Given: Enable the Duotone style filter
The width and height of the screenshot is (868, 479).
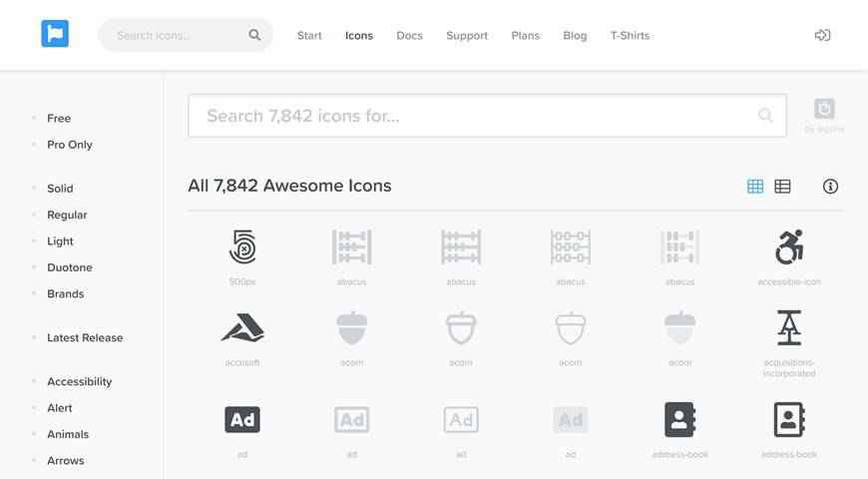Looking at the screenshot, I should (70, 267).
